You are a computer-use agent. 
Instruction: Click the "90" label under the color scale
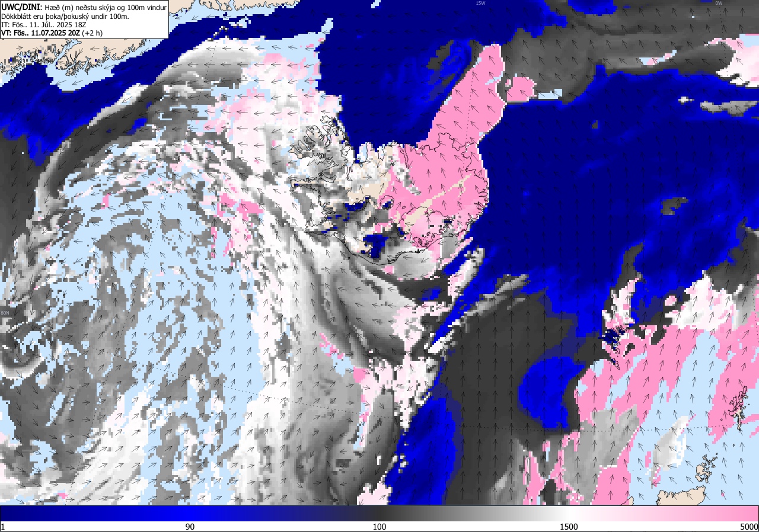tap(190, 527)
